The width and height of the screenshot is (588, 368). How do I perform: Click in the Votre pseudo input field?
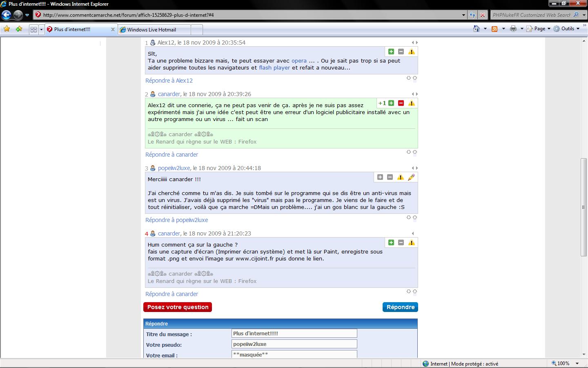coord(294,344)
